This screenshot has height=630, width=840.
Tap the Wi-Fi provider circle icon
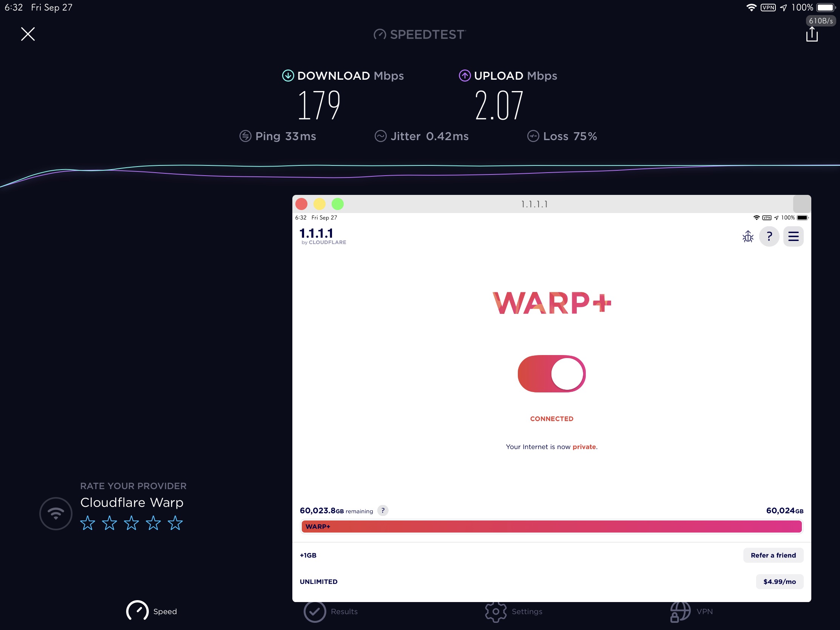tap(56, 514)
